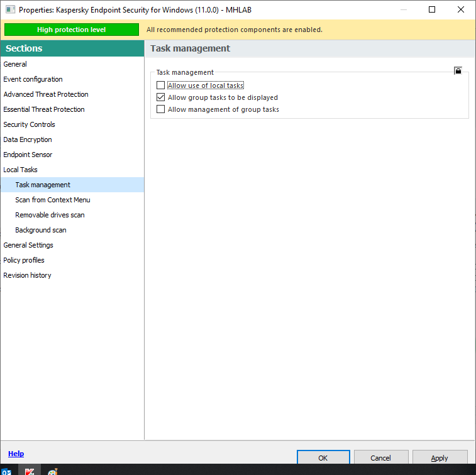Close the Properties window
The image size is (476, 475).
pos(460,9)
